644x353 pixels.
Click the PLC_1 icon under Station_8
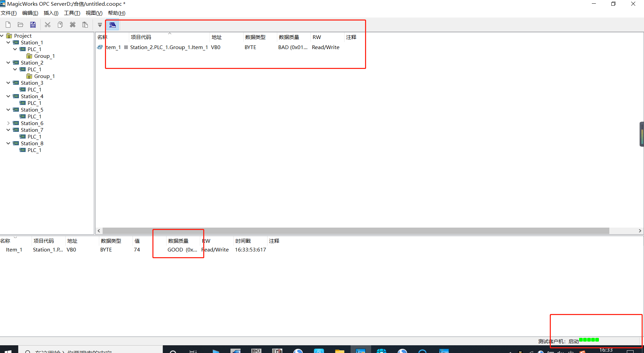coord(23,150)
